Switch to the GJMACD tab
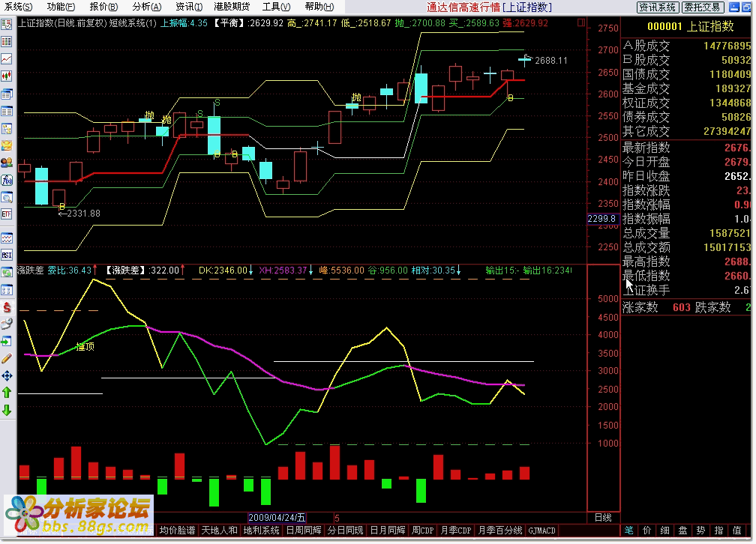 [542, 531]
